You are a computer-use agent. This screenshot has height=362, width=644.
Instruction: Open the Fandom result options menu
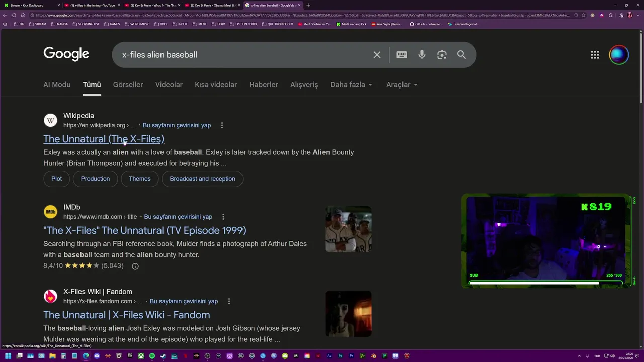point(229,301)
